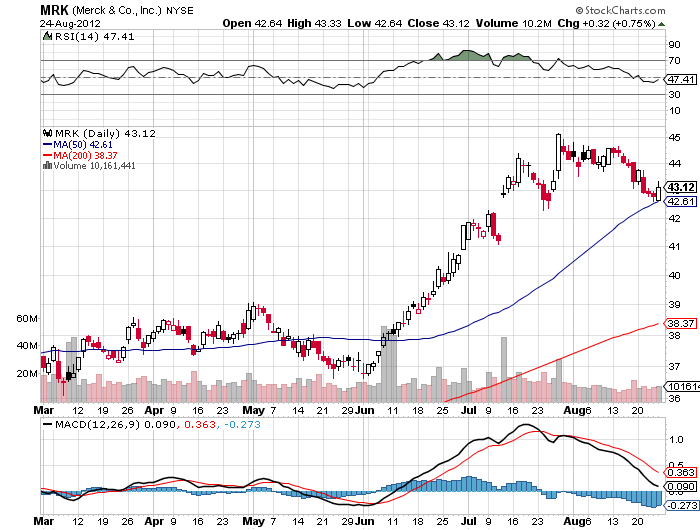Click the RSI 70 axis label
Viewport: 700px width, 530px height.
click(x=674, y=60)
